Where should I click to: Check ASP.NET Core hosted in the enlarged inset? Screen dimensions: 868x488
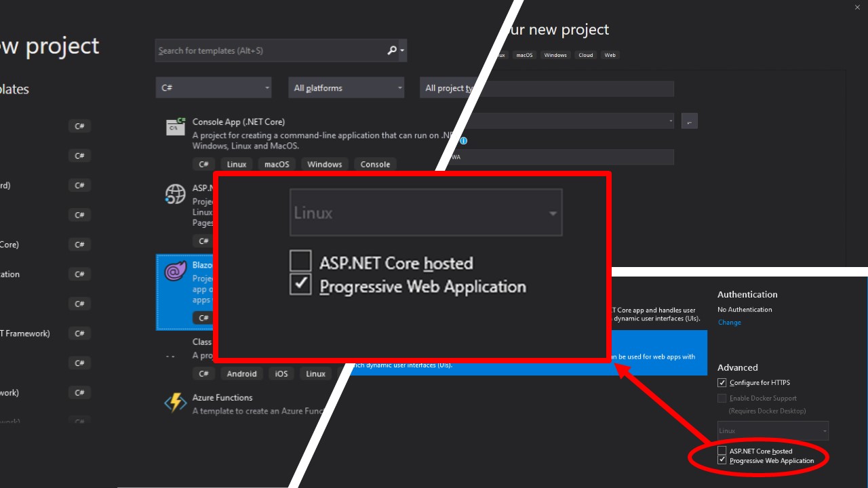coord(300,262)
